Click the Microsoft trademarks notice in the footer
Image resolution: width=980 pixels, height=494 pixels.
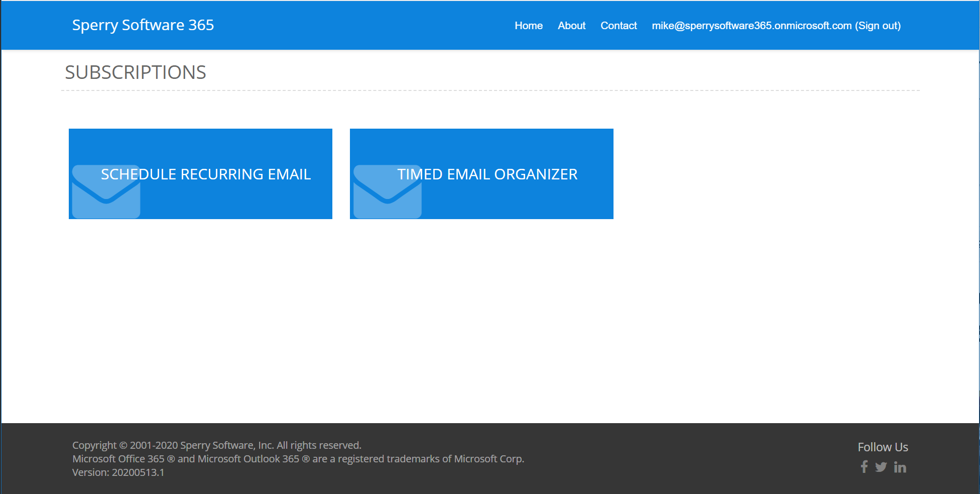click(298, 459)
